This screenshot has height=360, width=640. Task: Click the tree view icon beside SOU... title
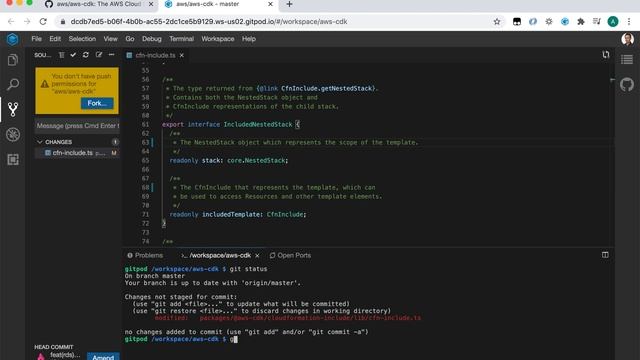pyautogui.click(x=61, y=55)
